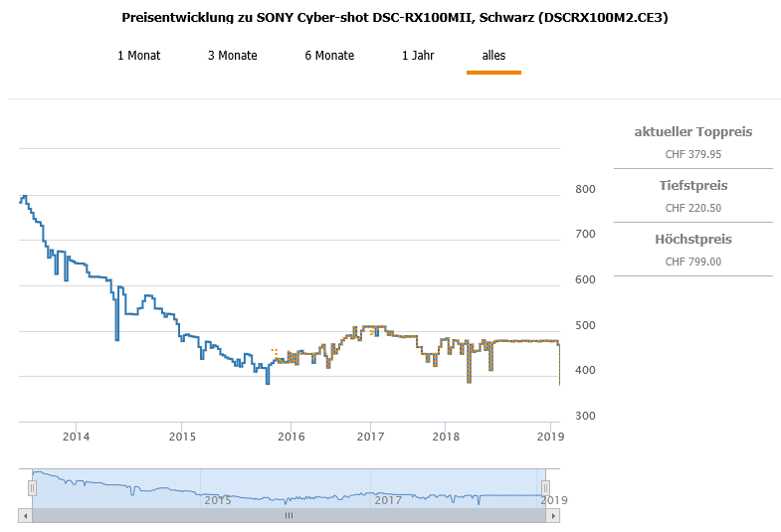This screenshot has height=532, width=781.
Task: Click the 'Tiefstpreis' heading
Action: coord(692,186)
